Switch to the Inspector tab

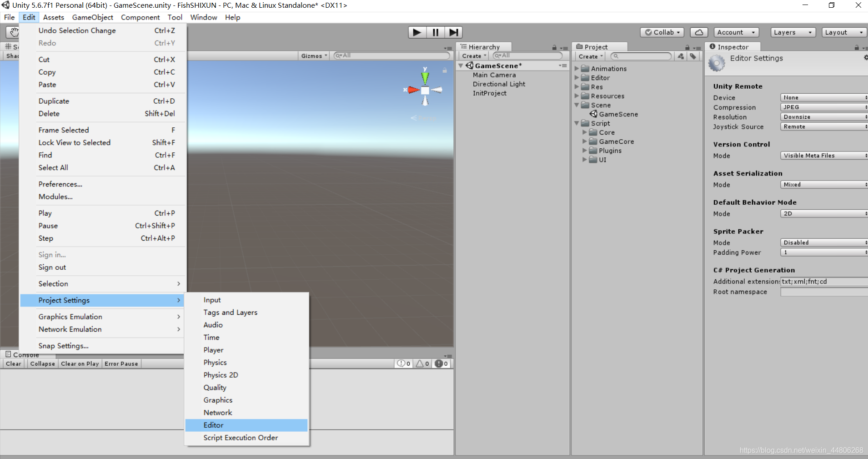click(733, 47)
